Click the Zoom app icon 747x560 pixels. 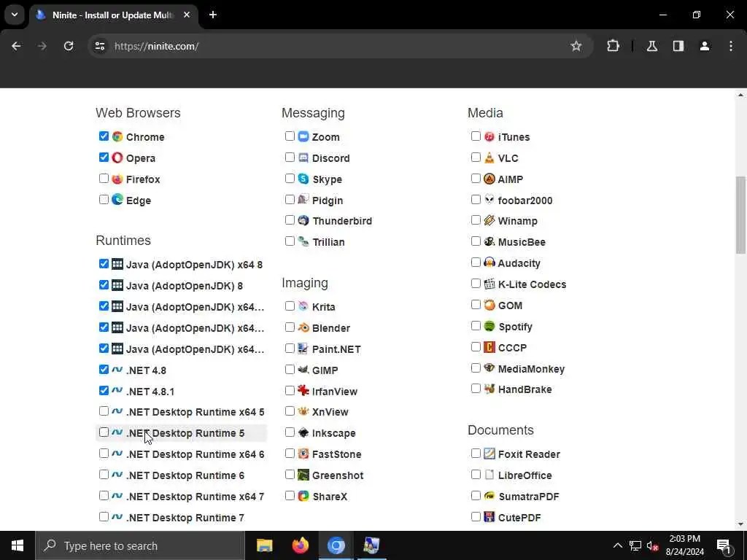tap(303, 136)
